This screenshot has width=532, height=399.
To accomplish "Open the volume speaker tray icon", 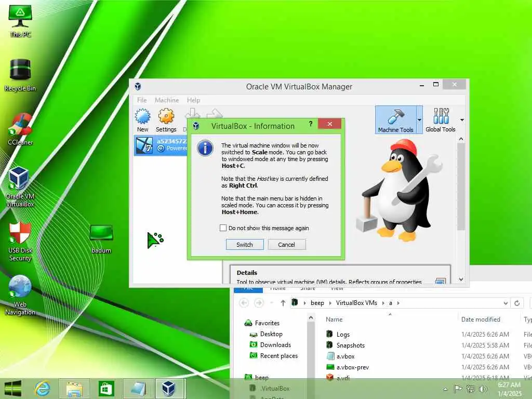I will click(483, 389).
